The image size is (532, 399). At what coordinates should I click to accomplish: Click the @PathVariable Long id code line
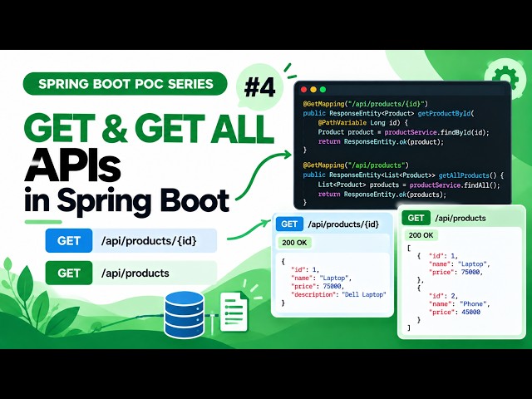pyautogui.click(x=362, y=122)
